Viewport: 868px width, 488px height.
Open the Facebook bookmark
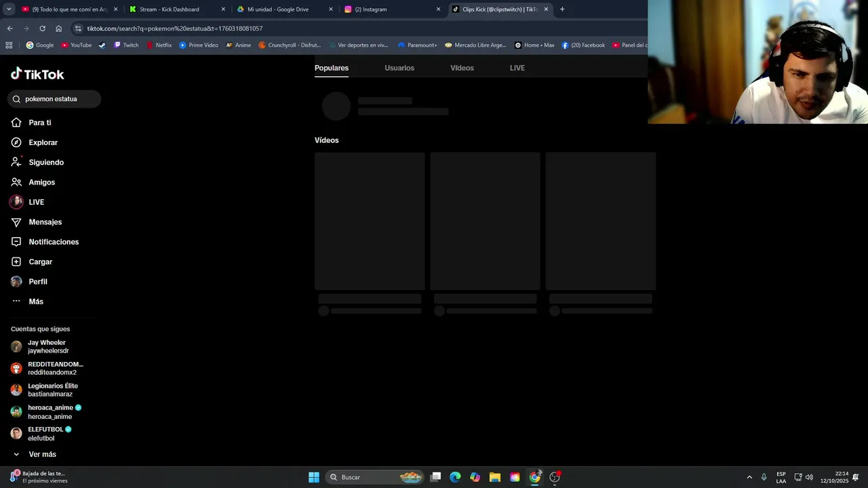point(583,45)
